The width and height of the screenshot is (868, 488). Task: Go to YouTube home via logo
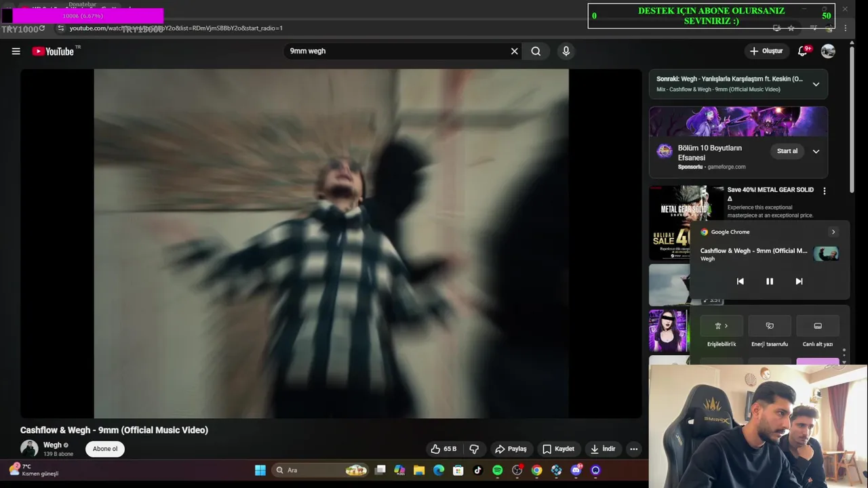pyautogui.click(x=53, y=51)
